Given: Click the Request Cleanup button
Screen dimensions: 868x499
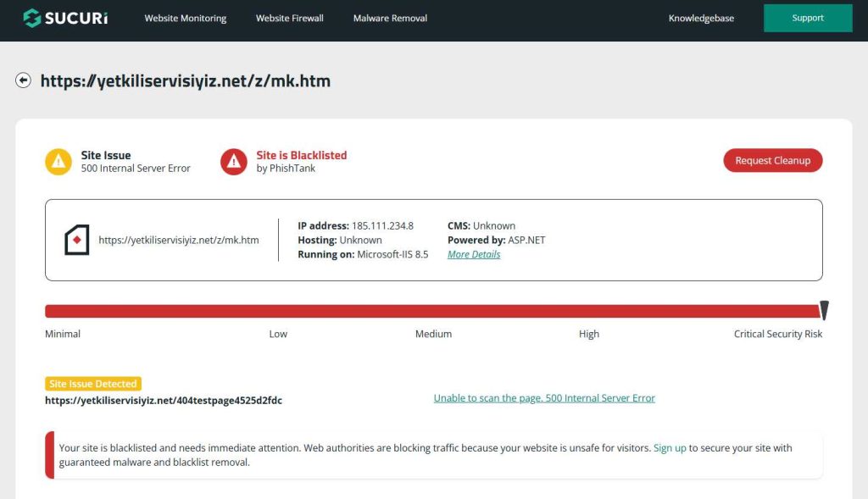Looking at the screenshot, I should [x=773, y=160].
